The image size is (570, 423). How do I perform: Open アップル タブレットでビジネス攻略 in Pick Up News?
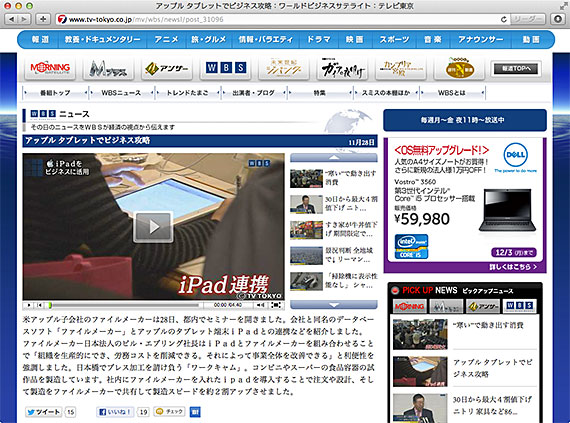465,371
